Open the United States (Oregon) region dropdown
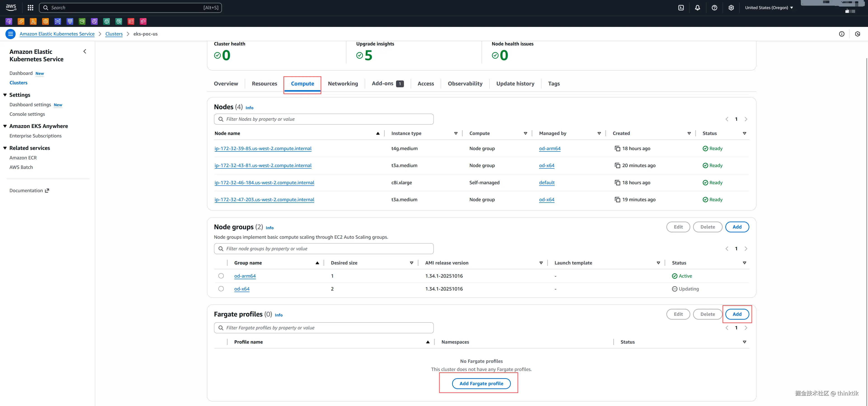Image resolution: width=868 pixels, height=406 pixels. [x=769, y=7]
